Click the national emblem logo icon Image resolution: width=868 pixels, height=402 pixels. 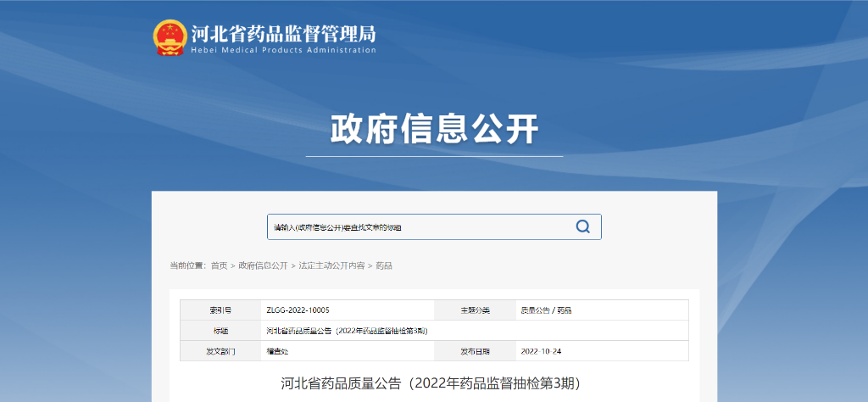coord(170,38)
